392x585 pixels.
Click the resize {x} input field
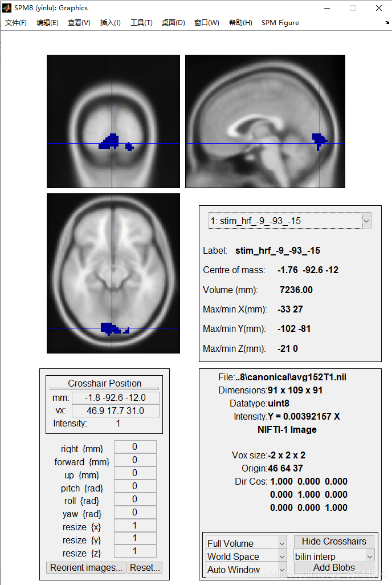[135, 525]
